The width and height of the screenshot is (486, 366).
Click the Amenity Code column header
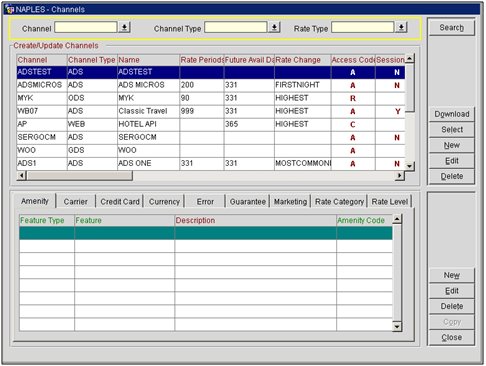pos(364,220)
